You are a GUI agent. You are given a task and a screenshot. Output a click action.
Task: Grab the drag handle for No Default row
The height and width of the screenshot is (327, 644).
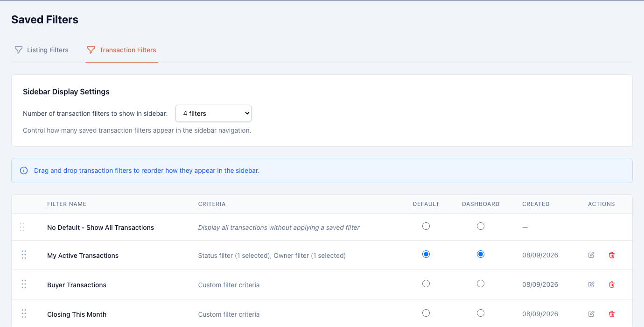coord(22,227)
